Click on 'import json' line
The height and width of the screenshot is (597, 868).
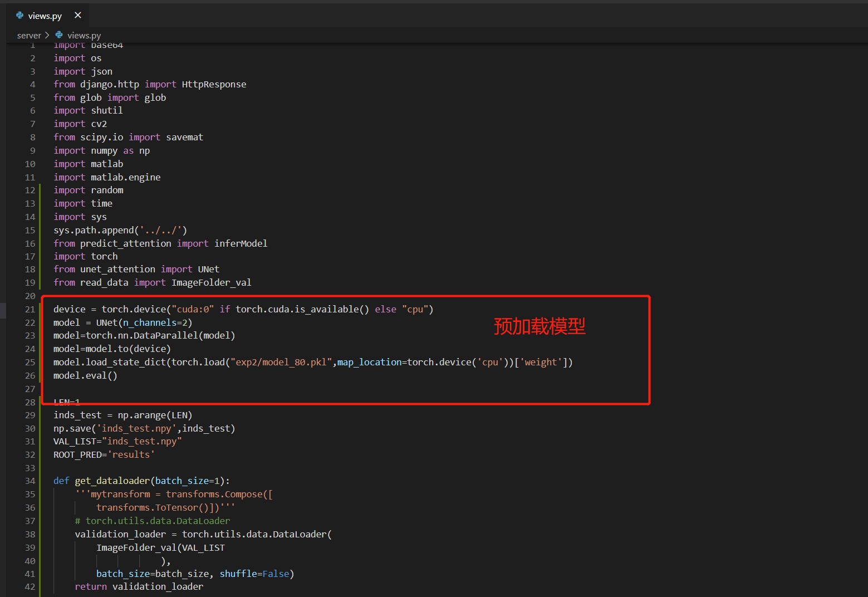click(83, 71)
